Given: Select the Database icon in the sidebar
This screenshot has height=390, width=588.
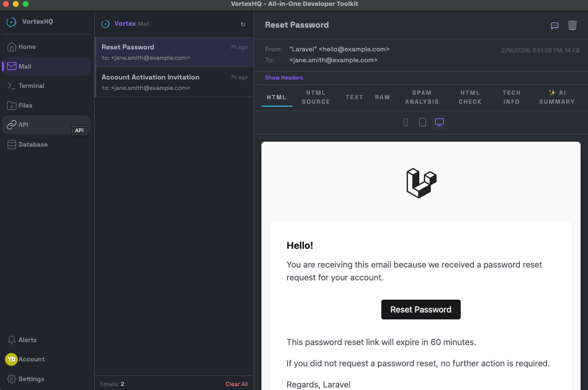Looking at the screenshot, I should coord(11,144).
